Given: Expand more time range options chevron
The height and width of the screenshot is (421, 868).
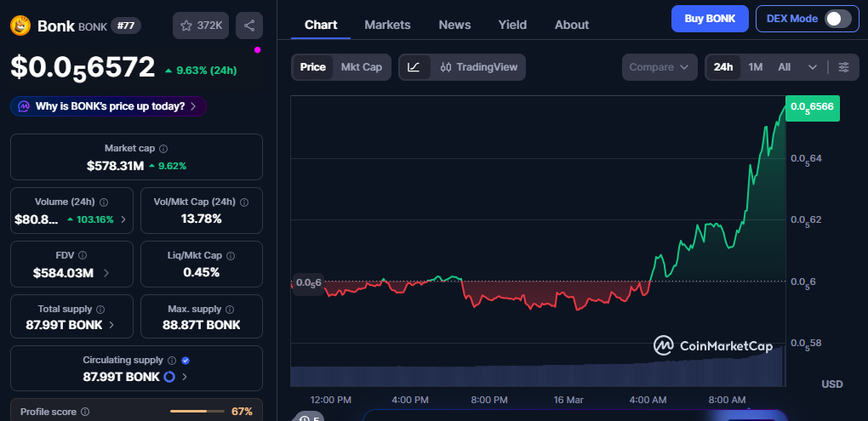Looking at the screenshot, I should click(x=813, y=67).
